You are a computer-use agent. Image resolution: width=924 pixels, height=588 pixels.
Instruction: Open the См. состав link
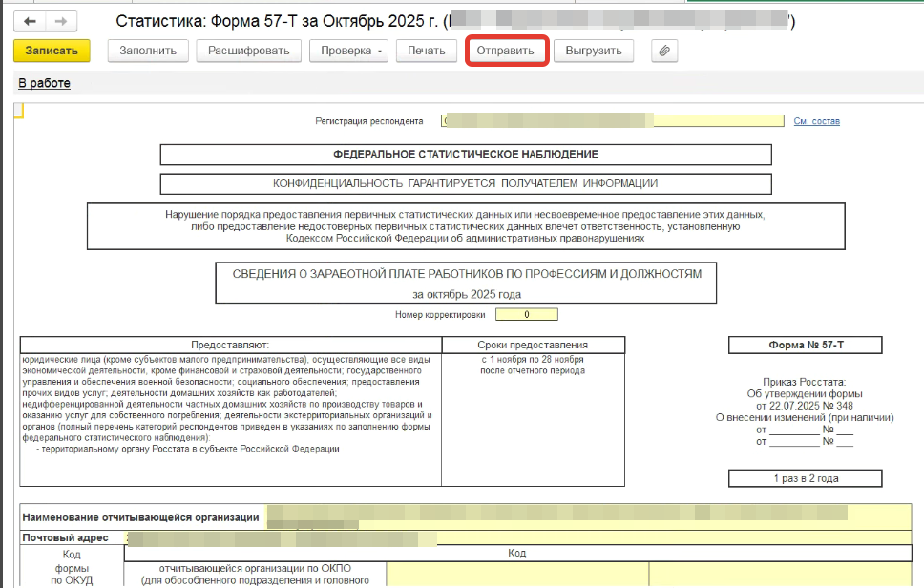click(x=816, y=121)
